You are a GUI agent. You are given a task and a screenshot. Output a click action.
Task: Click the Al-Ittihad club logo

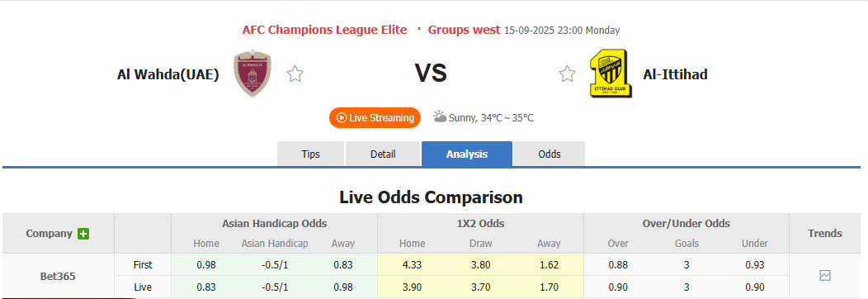pyautogui.click(x=611, y=74)
